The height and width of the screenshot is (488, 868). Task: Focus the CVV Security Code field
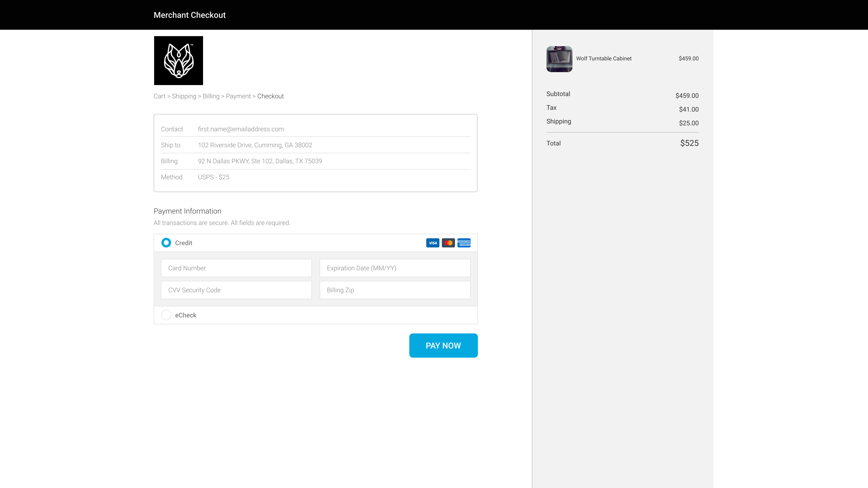point(236,290)
